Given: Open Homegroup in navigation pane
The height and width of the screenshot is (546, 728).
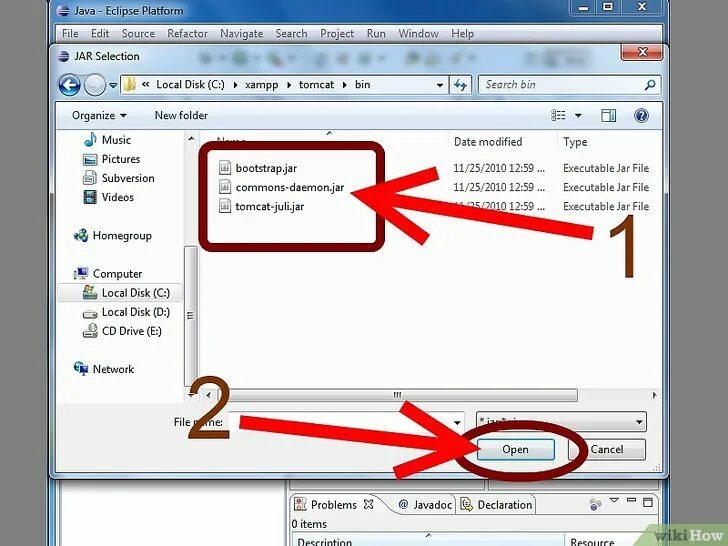Looking at the screenshot, I should 113,235.
